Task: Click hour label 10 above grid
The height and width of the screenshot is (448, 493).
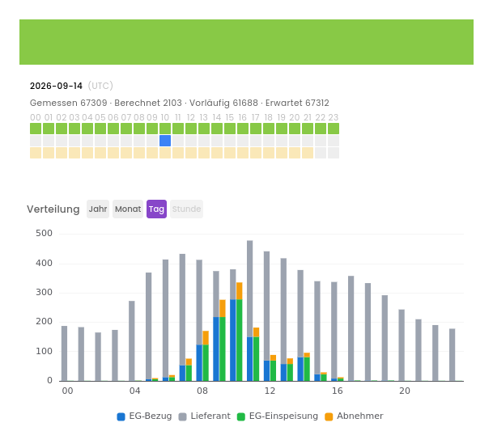Action: [165, 117]
